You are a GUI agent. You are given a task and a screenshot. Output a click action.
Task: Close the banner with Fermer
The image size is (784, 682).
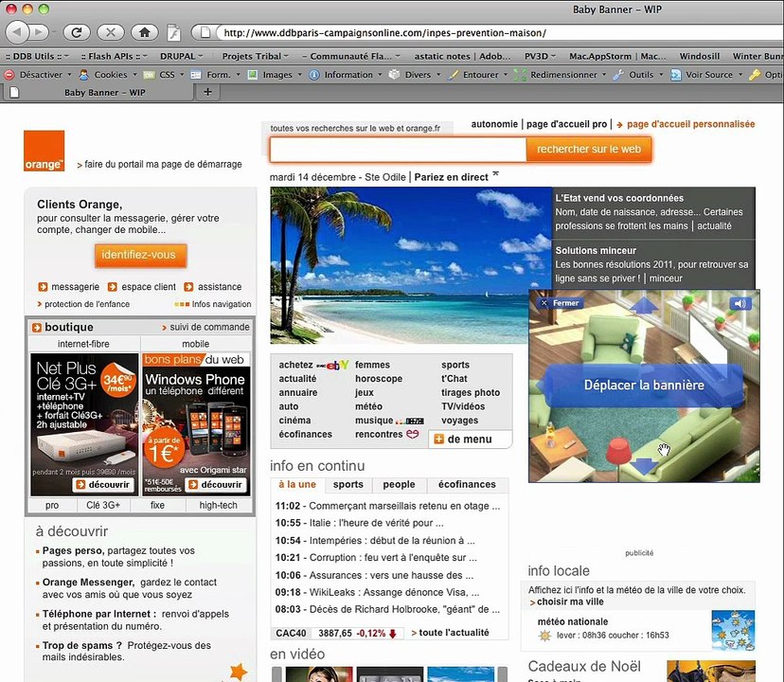click(x=561, y=303)
